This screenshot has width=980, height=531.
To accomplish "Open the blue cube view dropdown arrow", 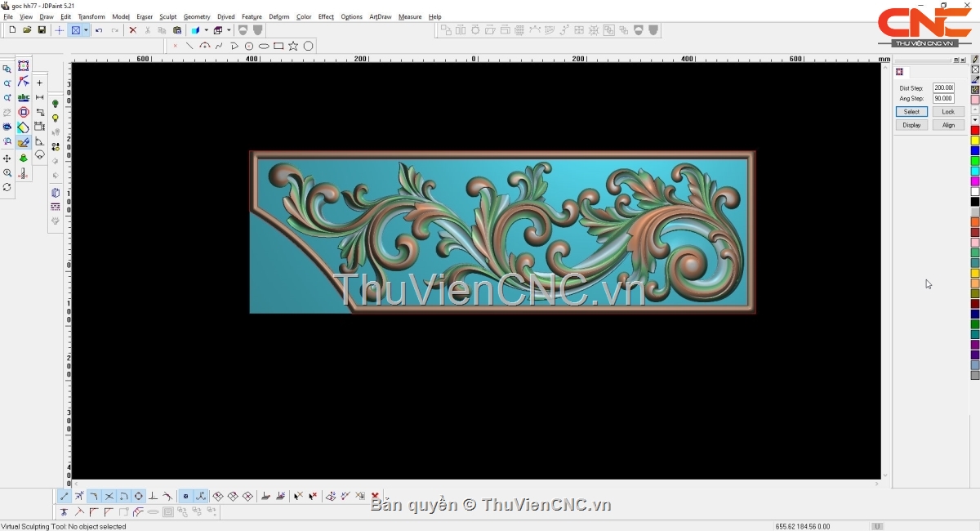I will tap(206, 30).
